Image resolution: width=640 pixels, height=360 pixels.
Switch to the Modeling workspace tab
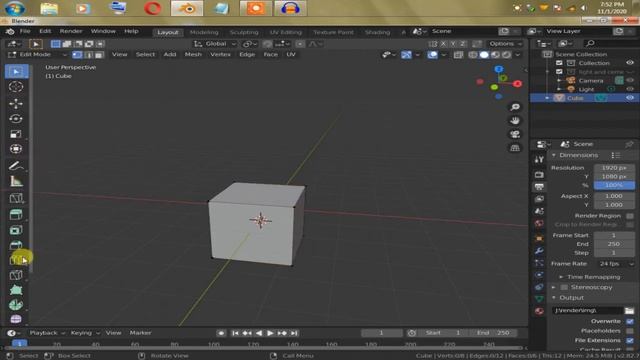(204, 32)
